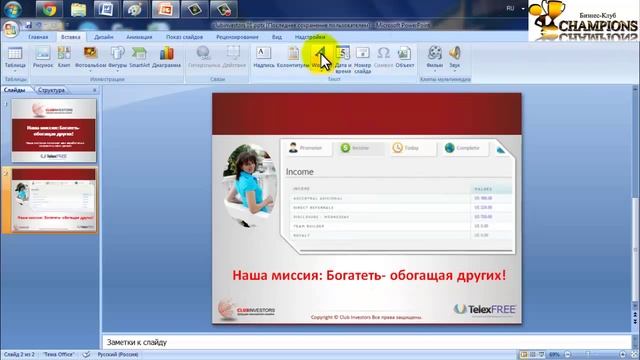Open the Анимация tab
Image resolution: width=640 pixels, height=360 pixels.
pyautogui.click(x=139, y=37)
